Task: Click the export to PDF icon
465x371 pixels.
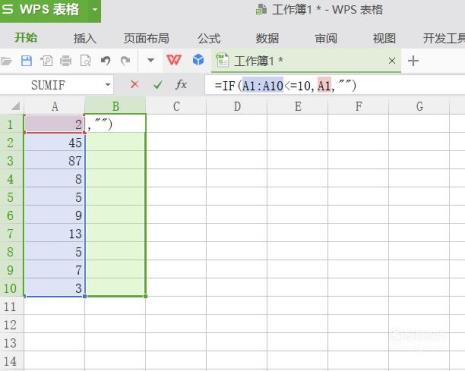Action: click(46, 61)
